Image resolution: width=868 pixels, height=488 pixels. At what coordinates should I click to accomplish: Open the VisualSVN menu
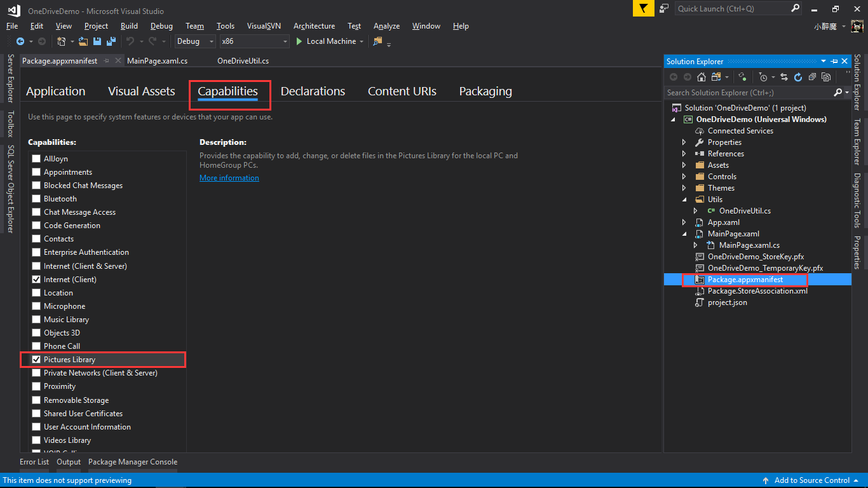pos(265,26)
